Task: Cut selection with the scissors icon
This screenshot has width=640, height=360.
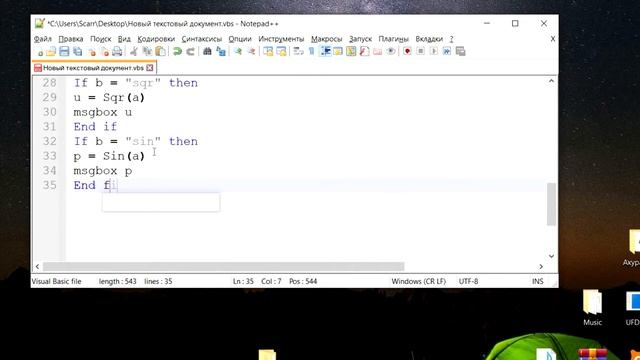Action: [134, 51]
